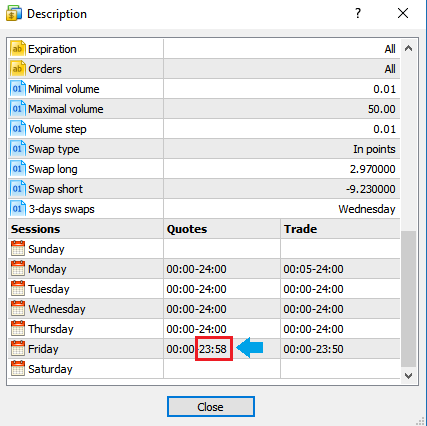
Task: Click Thursday quotes time 00:00-24:00
Action: click(x=196, y=329)
